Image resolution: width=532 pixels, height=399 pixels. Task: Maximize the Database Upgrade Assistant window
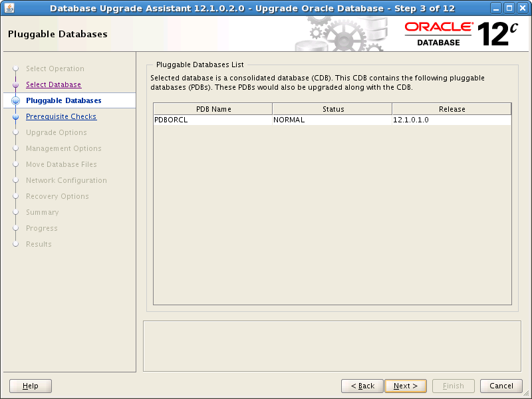[509, 8]
